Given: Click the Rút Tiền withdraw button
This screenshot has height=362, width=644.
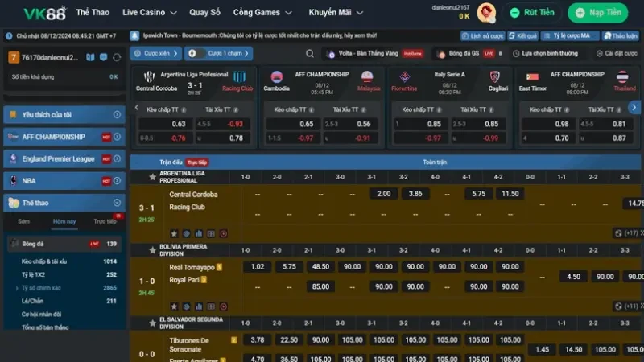Looking at the screenshot, I should [x=533, y=13].
